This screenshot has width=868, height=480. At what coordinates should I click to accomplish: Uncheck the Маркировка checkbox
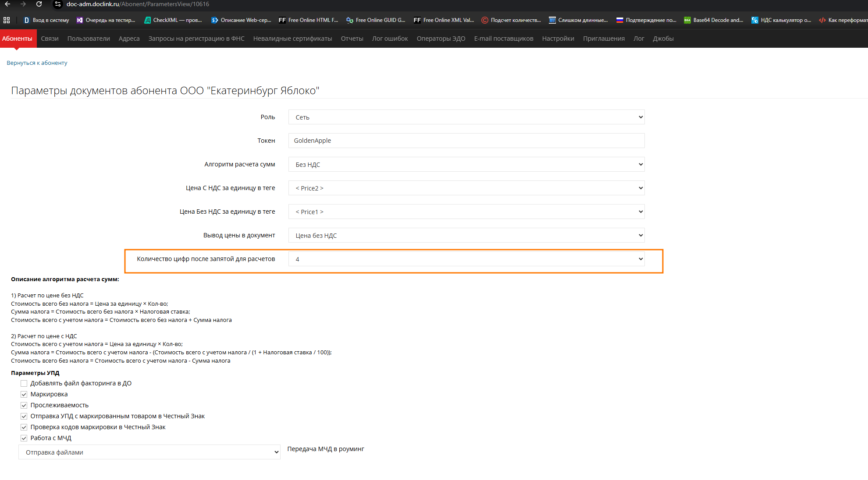(x=24, y=394)
